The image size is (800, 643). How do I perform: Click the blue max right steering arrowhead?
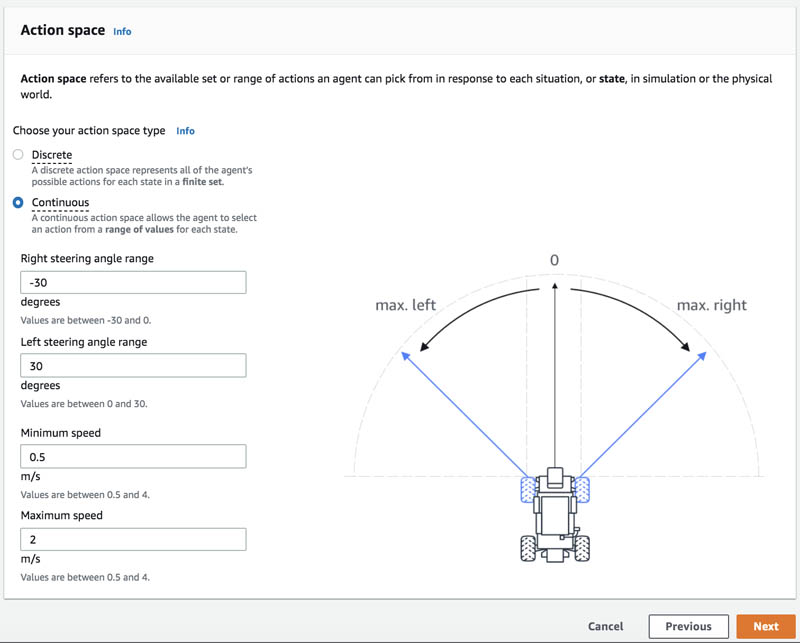click(702, 356)
